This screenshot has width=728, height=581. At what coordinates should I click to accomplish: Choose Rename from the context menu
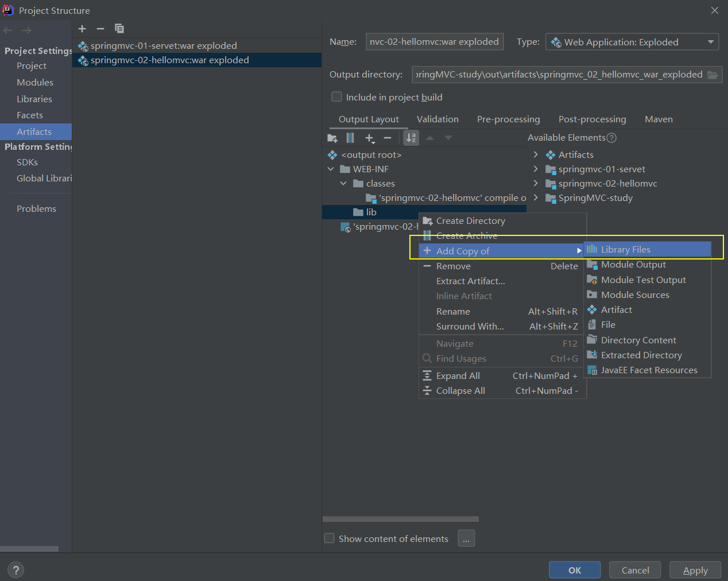pyautogui.click(x=502, y=312)
